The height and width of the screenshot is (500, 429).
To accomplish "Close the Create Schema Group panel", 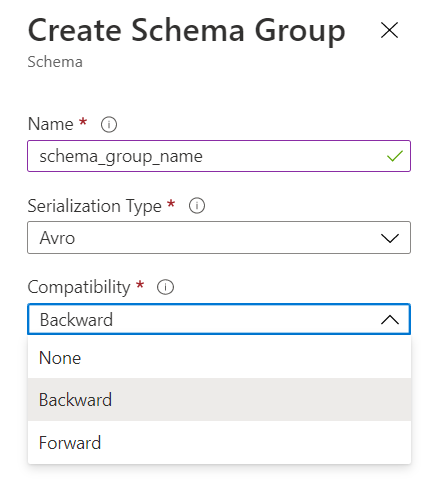I will [x=389, y=30].
